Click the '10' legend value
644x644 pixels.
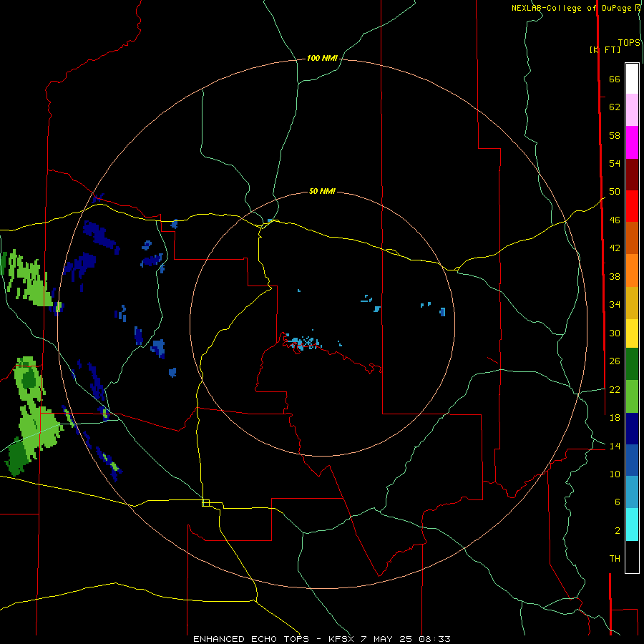[x=615, y=474]
